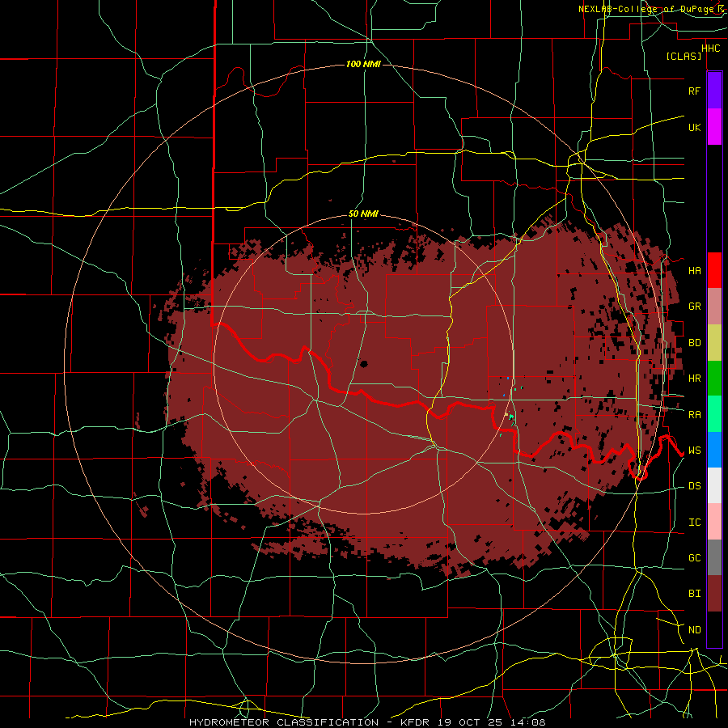The height and width of the screenshot is (728, 728).
Task: Click the 'GR' legend label
Action: click(x=694, y=307)
